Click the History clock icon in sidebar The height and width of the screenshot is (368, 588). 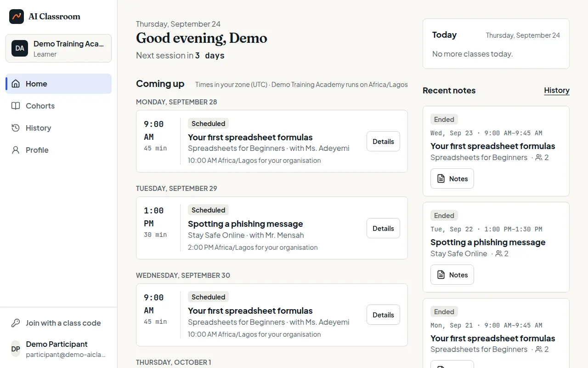tap(16, 128)
